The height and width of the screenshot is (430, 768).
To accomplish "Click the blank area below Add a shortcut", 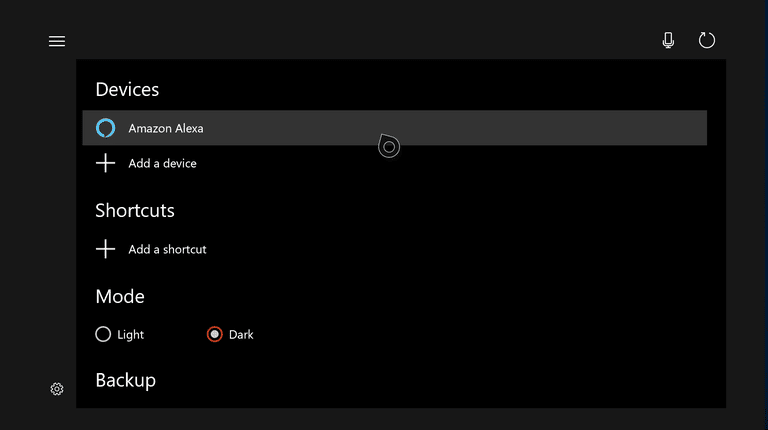I will pos(394,273).
